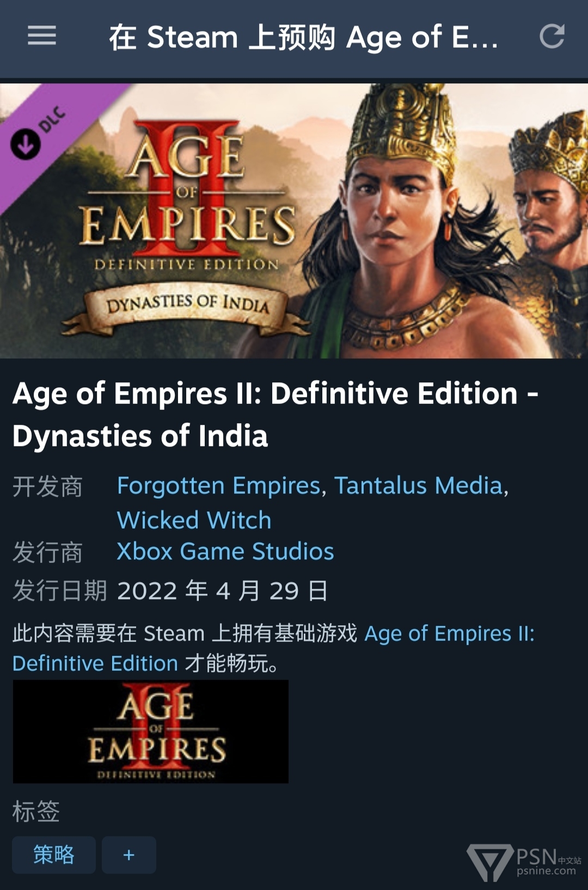Open the hamburger menu
The height and width of the screenshot is (890, 588).
click(x=42, y=36)
